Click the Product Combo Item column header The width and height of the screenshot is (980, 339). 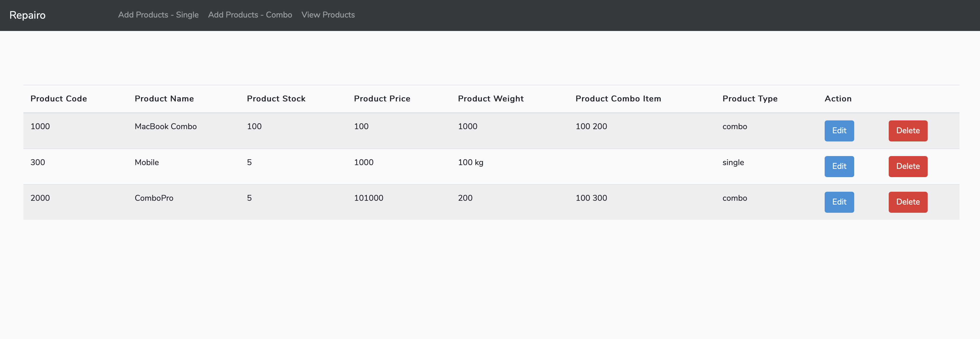click(618, 98)
